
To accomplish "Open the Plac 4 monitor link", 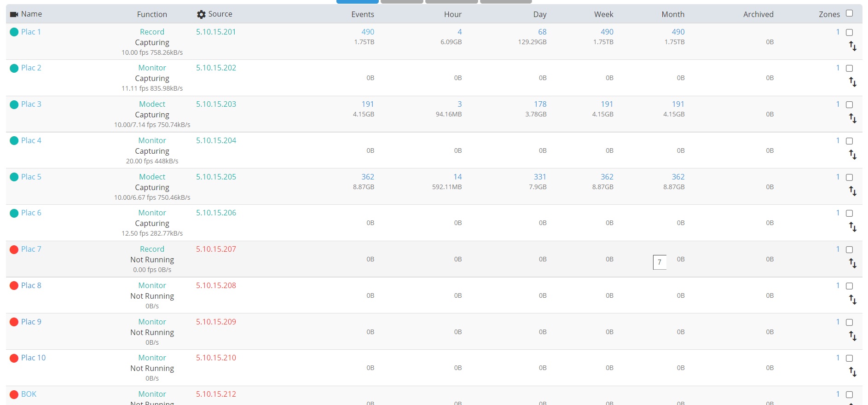I will click(31, 140).
